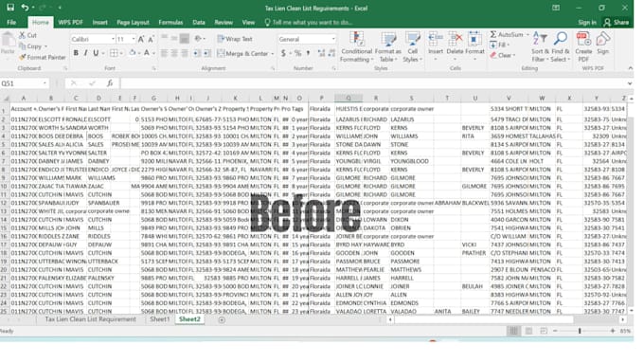Toggle Italic formatting
This screenshot has height=363, width=644.
85,53
